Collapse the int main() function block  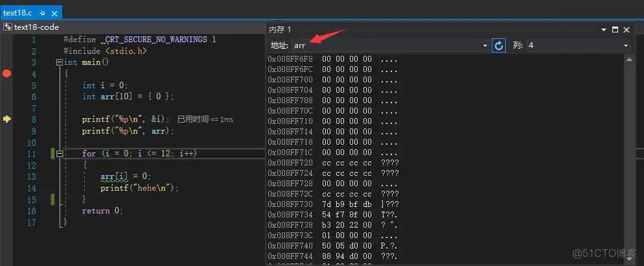click(x=60, y=62)
